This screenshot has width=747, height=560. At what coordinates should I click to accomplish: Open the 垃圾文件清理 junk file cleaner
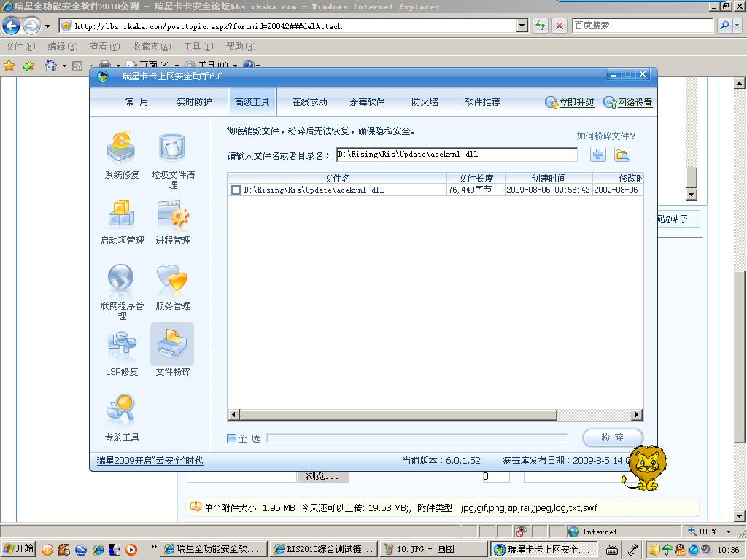(173, 161)
